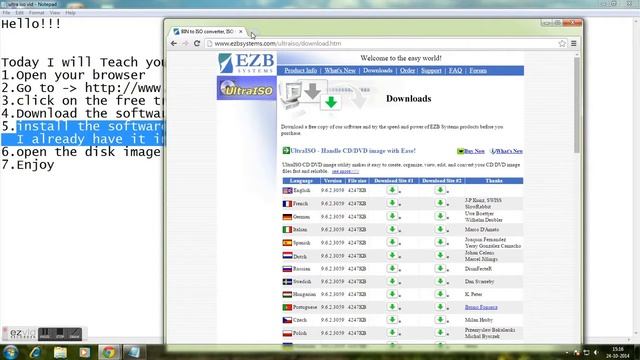Image resolution: width=640 pixels, height=360 pixels.
Task: Open Notepad's Format menu
Action: tap(36, 13)
